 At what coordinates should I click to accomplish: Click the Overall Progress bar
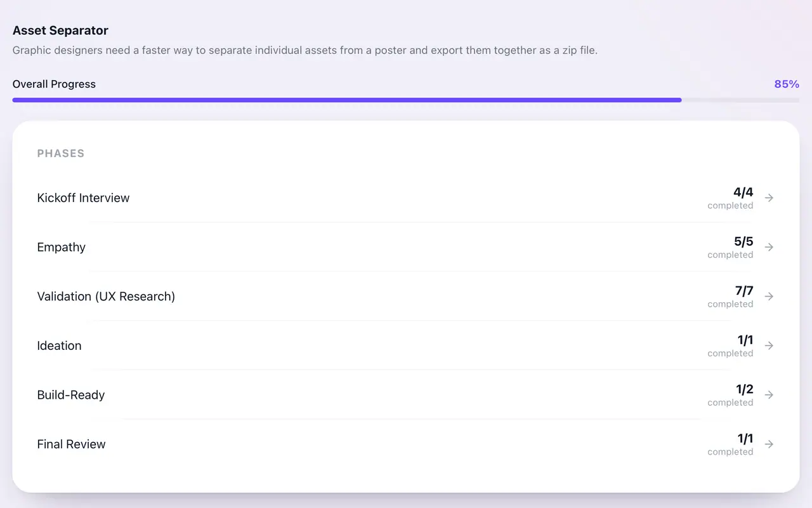pyautogui.click(x=406, y=100)
